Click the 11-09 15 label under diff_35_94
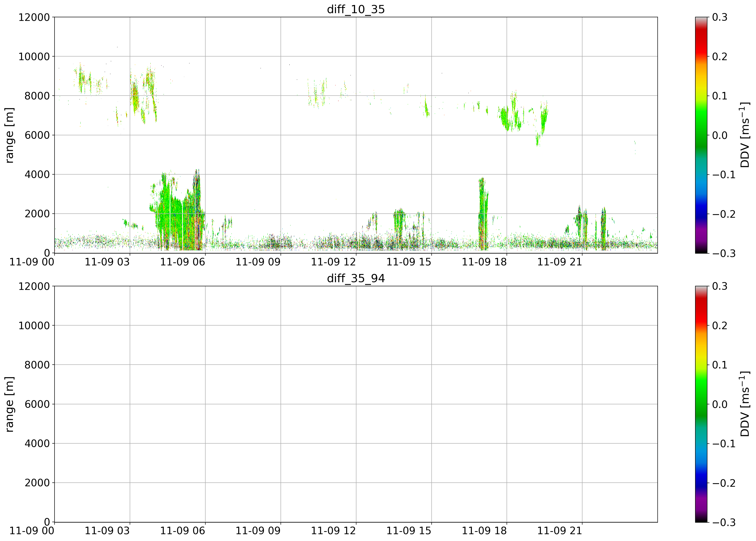This screenshot has height=541, width=756. coord(409,531)
